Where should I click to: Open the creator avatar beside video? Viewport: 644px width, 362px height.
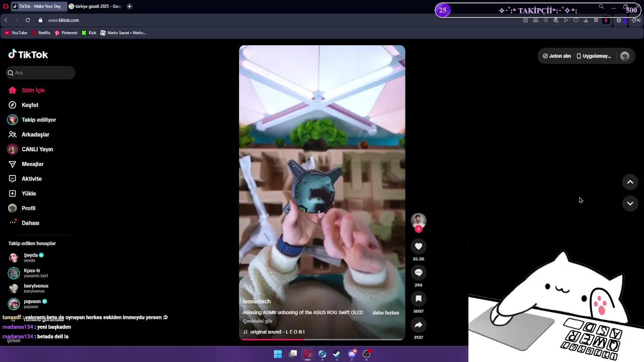(418, 220)
